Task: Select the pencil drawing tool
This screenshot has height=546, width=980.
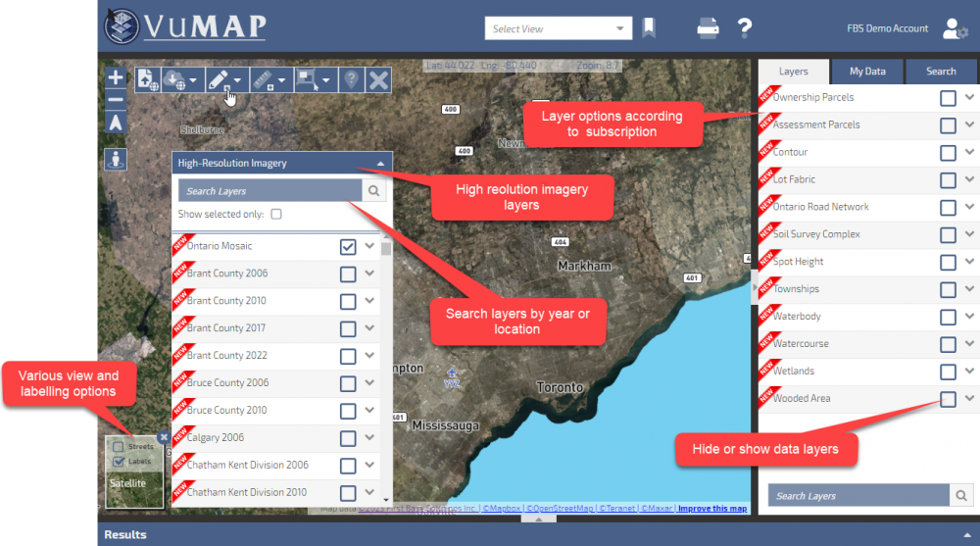Action: [x=220, y=80]
